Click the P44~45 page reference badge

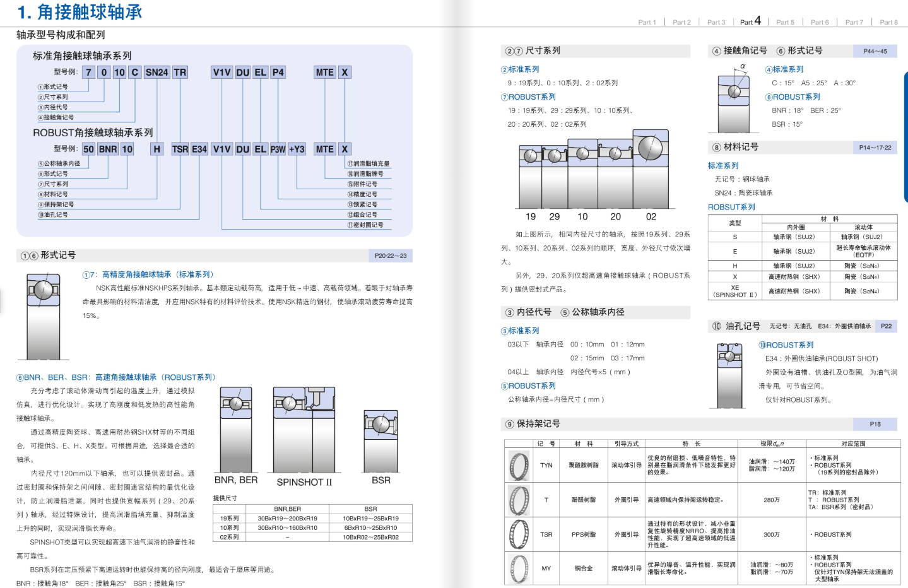click(x=875, y=51)
